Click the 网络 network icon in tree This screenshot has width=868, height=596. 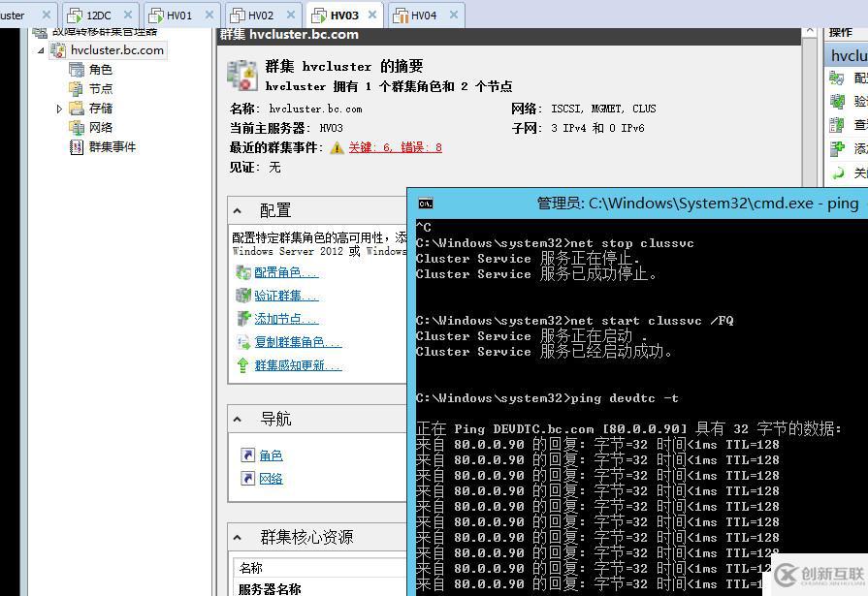click(x=77, y=128)
